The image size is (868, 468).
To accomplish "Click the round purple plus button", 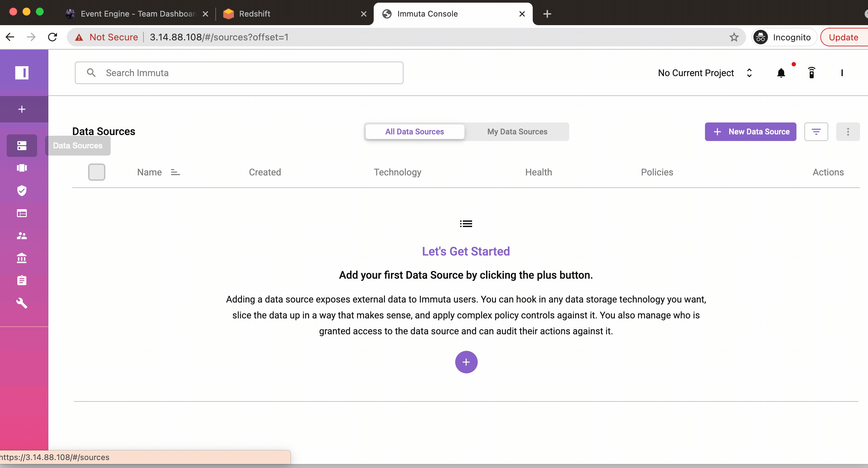I will coord(466,362).
